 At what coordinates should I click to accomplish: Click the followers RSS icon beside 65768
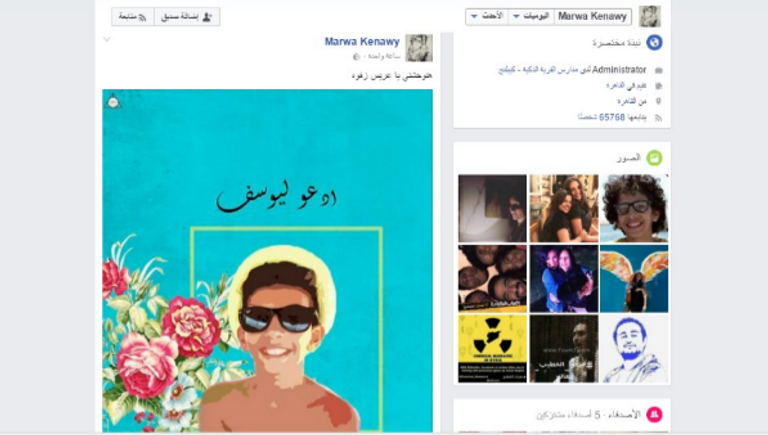tap(658, 118)
